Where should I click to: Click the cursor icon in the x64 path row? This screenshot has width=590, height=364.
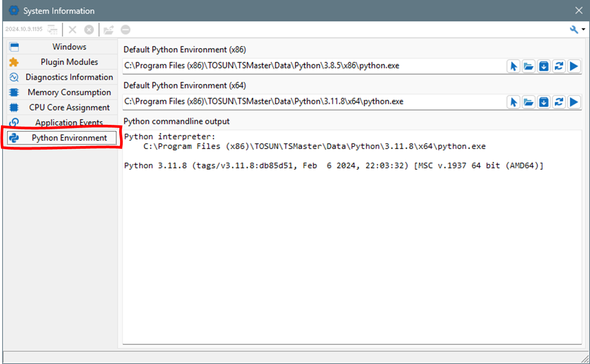[x=513, y=102]
